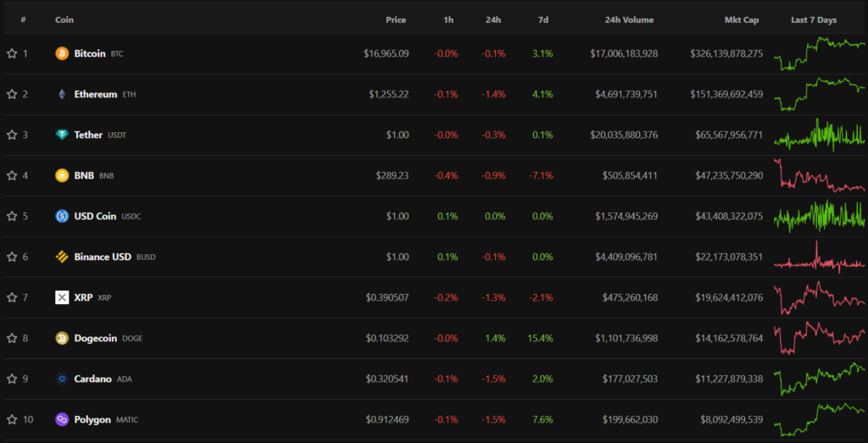Viewport: 868px width, 443px height.
Task: Click the Dogecoin logo icon
Action: click(62, 339)
